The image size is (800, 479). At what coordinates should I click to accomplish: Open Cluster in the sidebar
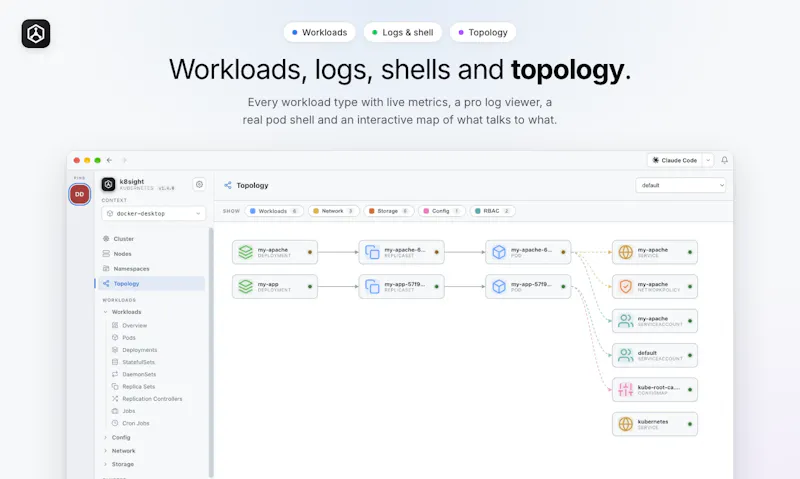pyautogui.click(x=151, y=239)
